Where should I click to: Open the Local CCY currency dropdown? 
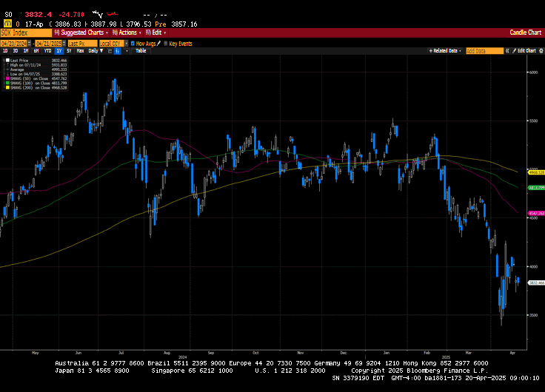[x=112, y=44]
